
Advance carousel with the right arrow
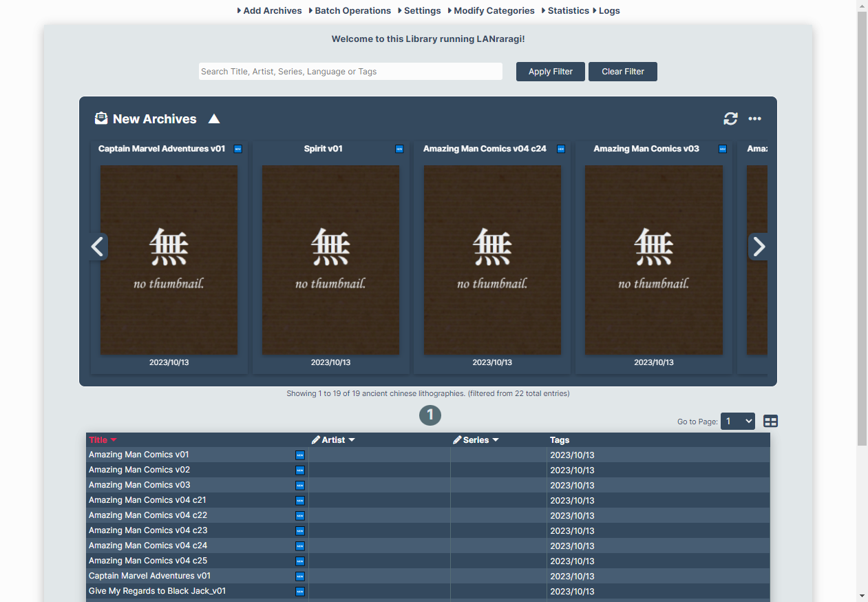point(759,247)
